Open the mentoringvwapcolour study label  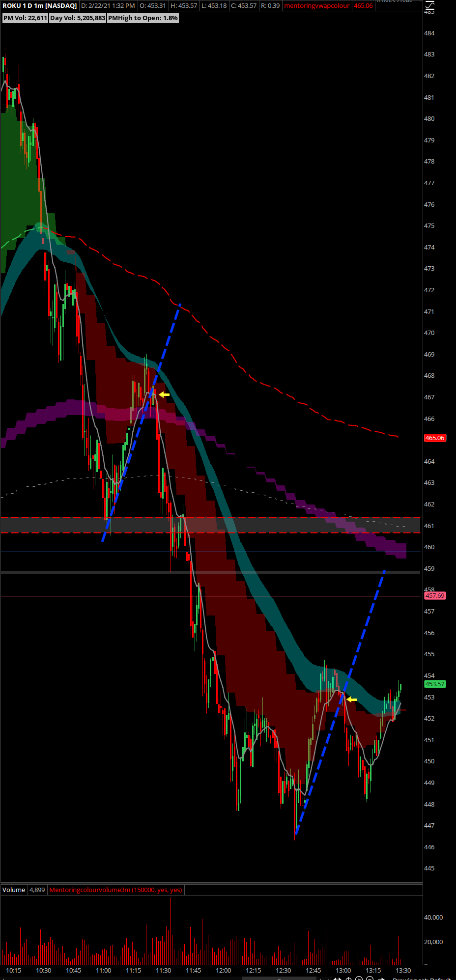(317, 6)
